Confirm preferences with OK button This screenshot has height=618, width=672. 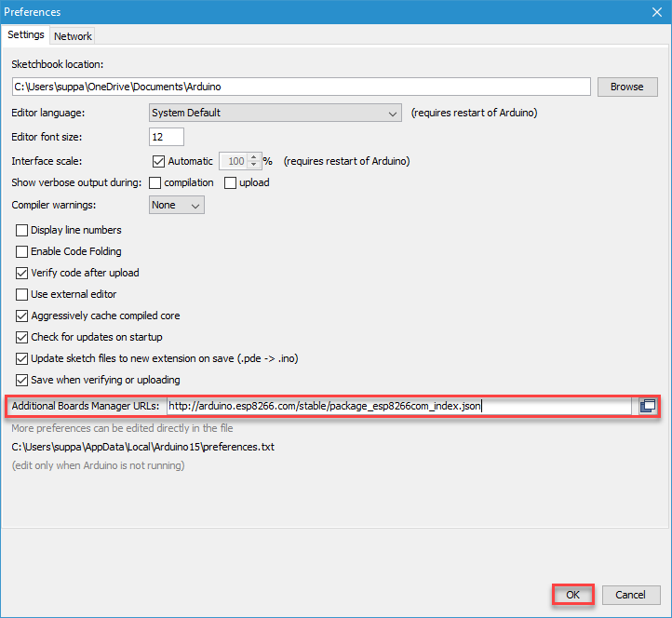[x=572, y=595]
